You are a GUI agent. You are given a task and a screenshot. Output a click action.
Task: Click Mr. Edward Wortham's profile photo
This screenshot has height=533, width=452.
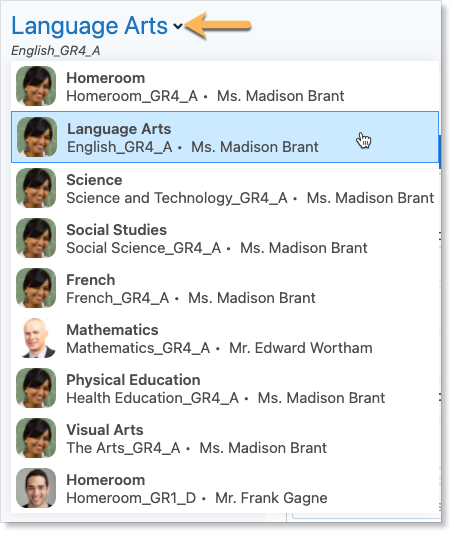point(36,338)
